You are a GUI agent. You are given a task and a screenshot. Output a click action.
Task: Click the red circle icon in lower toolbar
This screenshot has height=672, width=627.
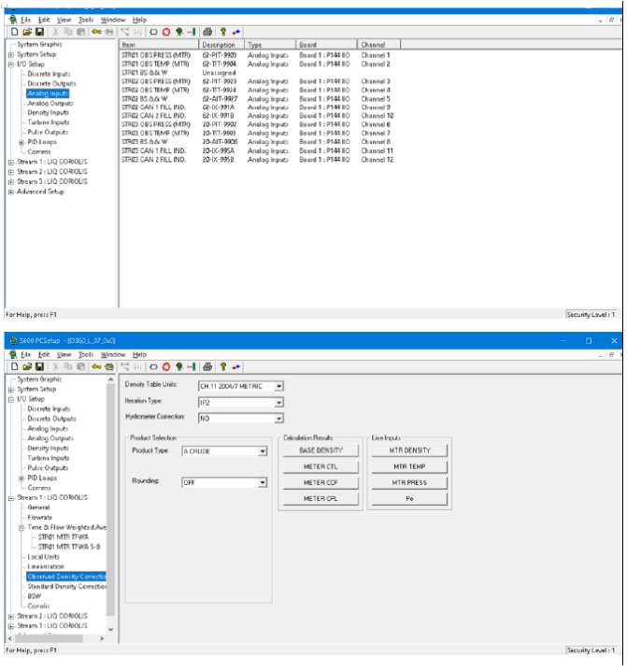coord(166,367)
